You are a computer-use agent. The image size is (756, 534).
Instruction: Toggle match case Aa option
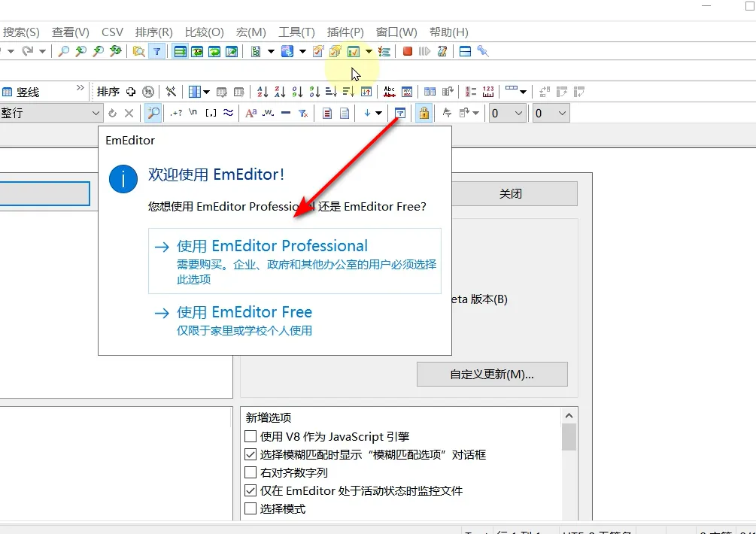click(x=250, y=114)
